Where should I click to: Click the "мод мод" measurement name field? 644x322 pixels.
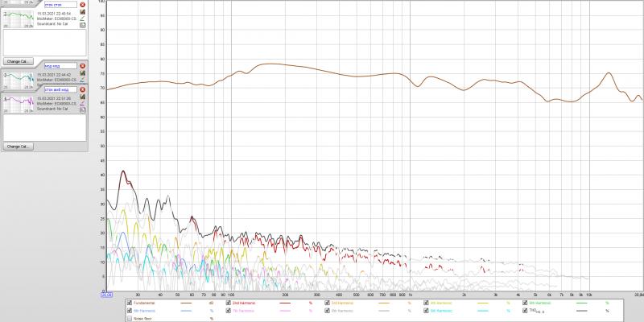(x=60, y=66)
